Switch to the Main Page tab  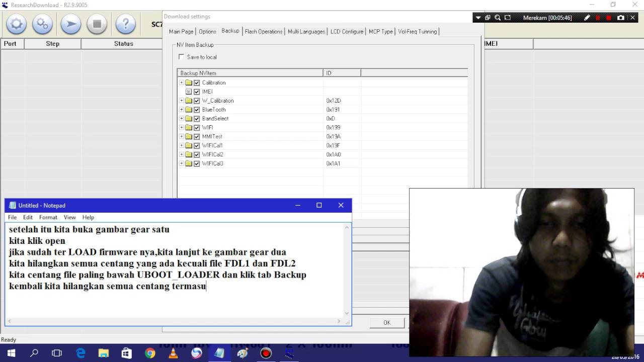click(181, 32)
